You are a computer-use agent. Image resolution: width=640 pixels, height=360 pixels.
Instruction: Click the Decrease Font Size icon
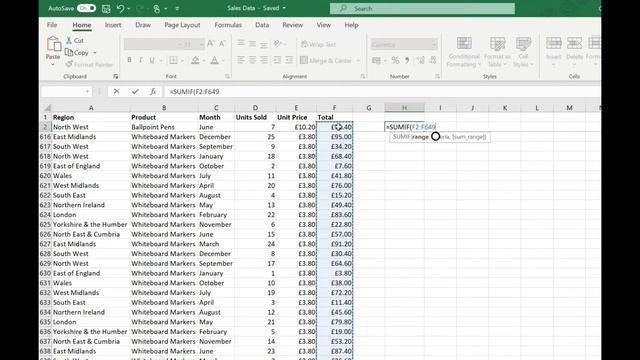click(222, 44)
